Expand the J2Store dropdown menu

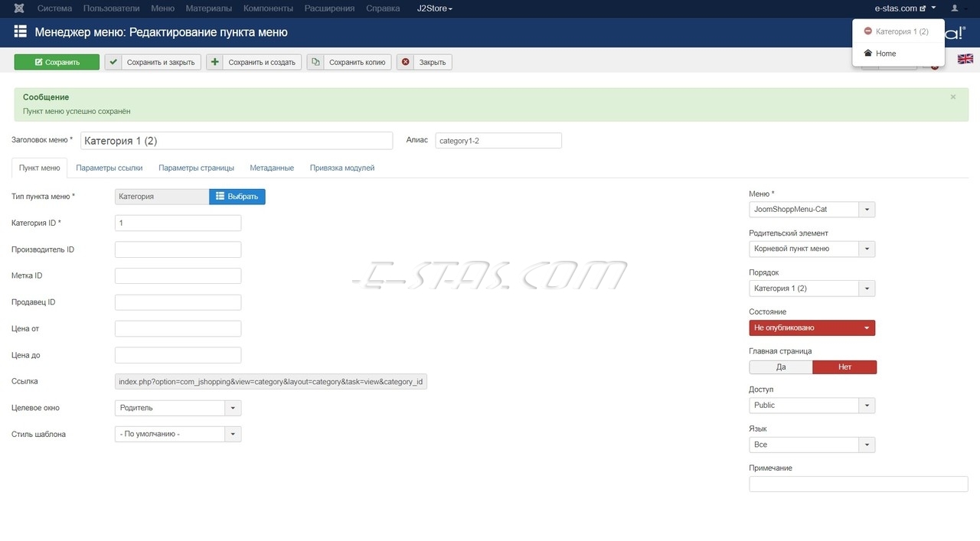[x=435, y=8]
